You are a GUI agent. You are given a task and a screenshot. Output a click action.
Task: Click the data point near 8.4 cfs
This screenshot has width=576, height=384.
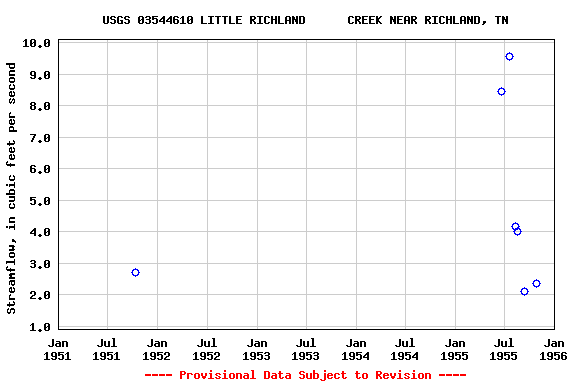501,91
